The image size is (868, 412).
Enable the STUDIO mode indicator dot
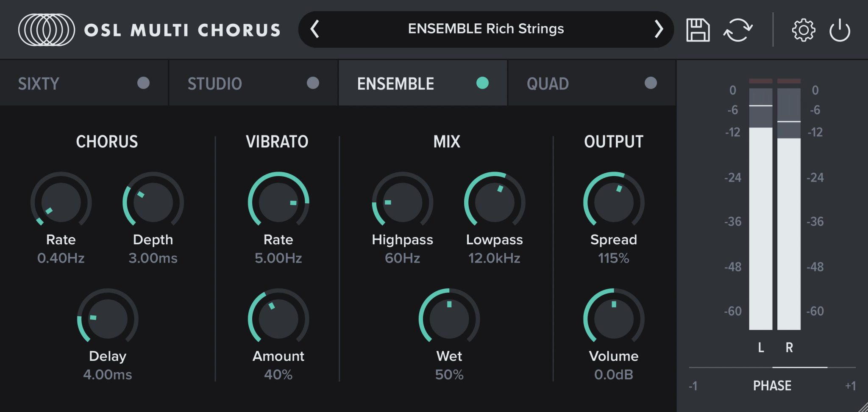click(313, 83)
